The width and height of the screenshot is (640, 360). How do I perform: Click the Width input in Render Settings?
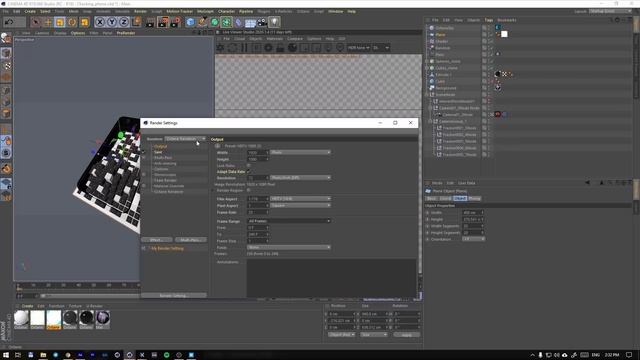(x=258, y=152)
